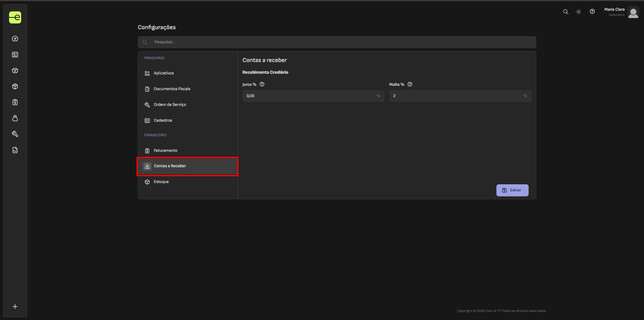644x320 pixels.
Task: Click the Multa % help icon
Action: (410, 84)
